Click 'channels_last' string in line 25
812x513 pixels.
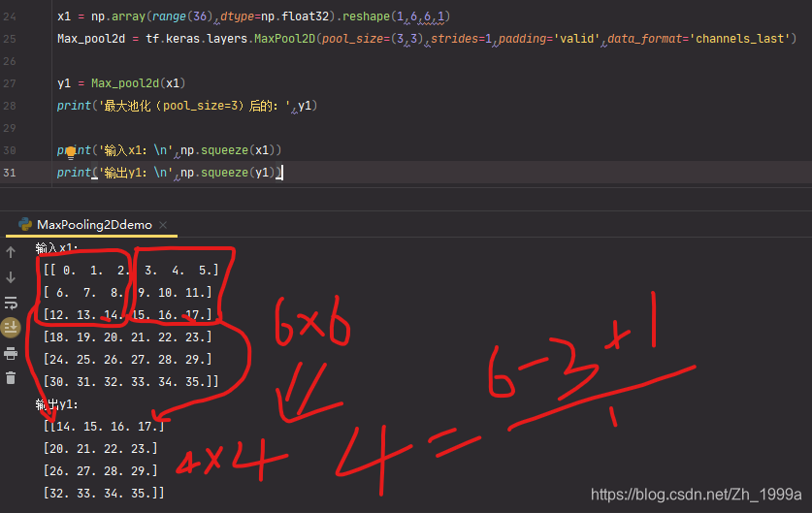740,39
